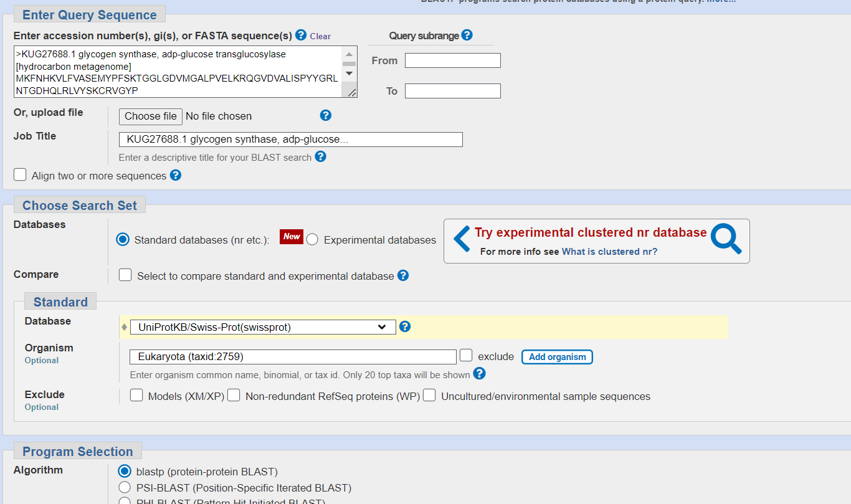Open help icon next to Job Title hint
Screen dimensions: 851x504
pyautogui.click(x=320, y=156)
